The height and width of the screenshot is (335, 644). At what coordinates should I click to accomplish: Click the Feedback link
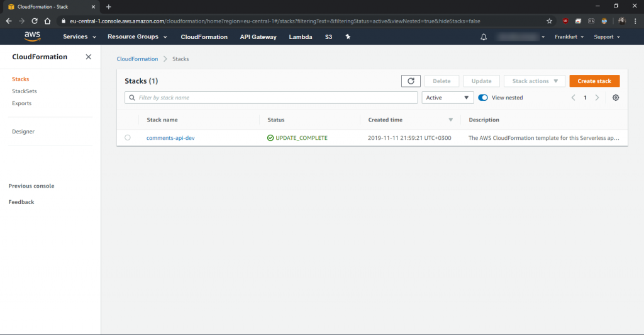(x=21, y=202)
